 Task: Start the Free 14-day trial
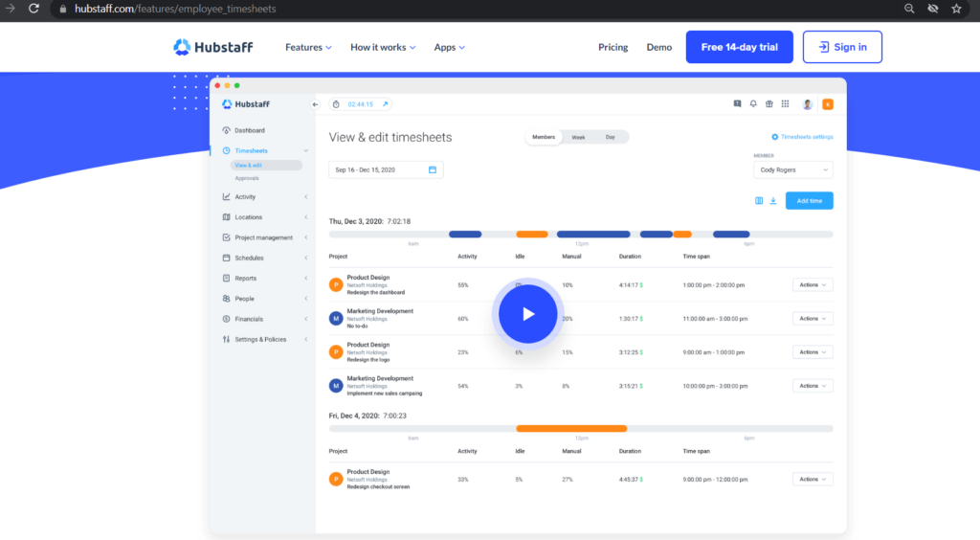click(x=740, y=47)
